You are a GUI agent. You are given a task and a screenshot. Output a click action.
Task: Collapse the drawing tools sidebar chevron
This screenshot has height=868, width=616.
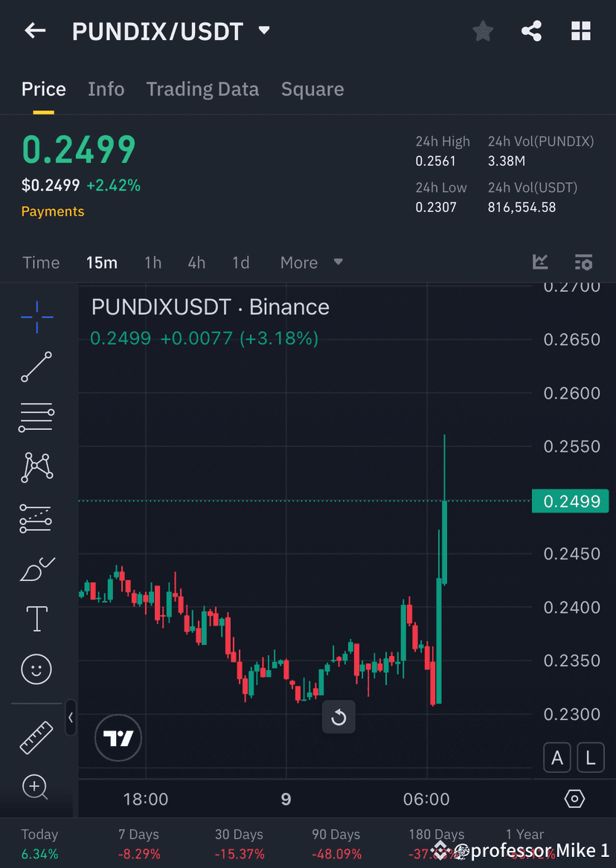pos(71,718)
